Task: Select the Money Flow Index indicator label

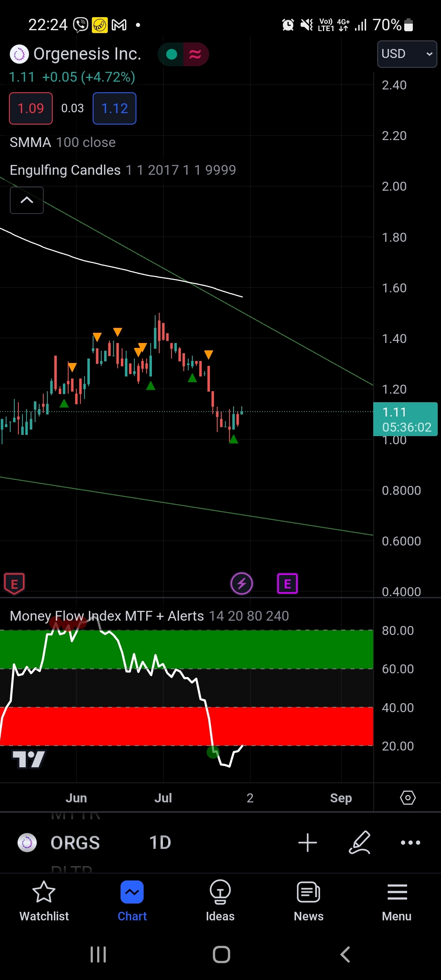Action: (107, 616)
